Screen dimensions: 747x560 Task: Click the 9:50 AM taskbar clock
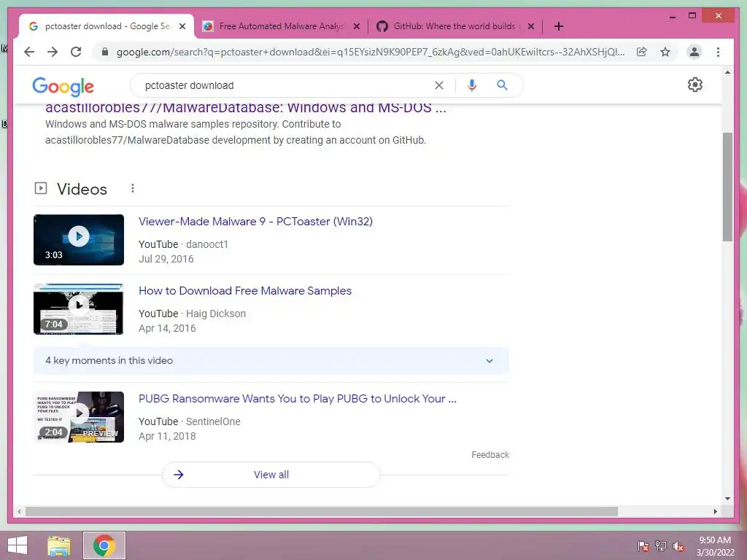point(715,546)
